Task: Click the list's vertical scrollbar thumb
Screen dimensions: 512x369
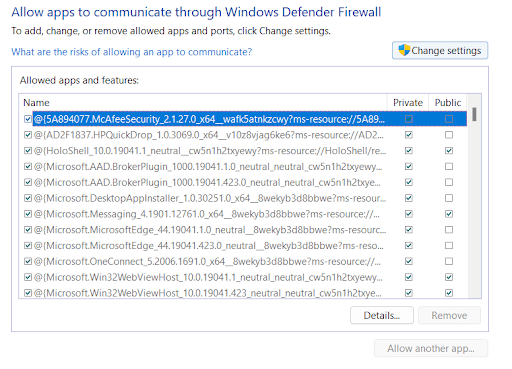Action: pyautogui.click(x=474, y=114)
